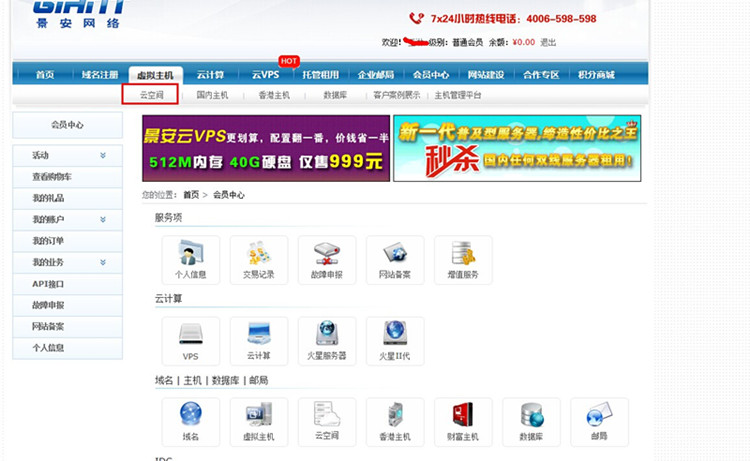Switch to the 云VPS navigation tab

coord(265,75)
